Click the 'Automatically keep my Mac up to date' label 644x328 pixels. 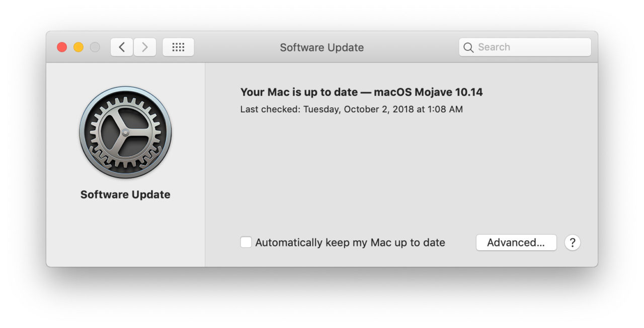(350, 243)
